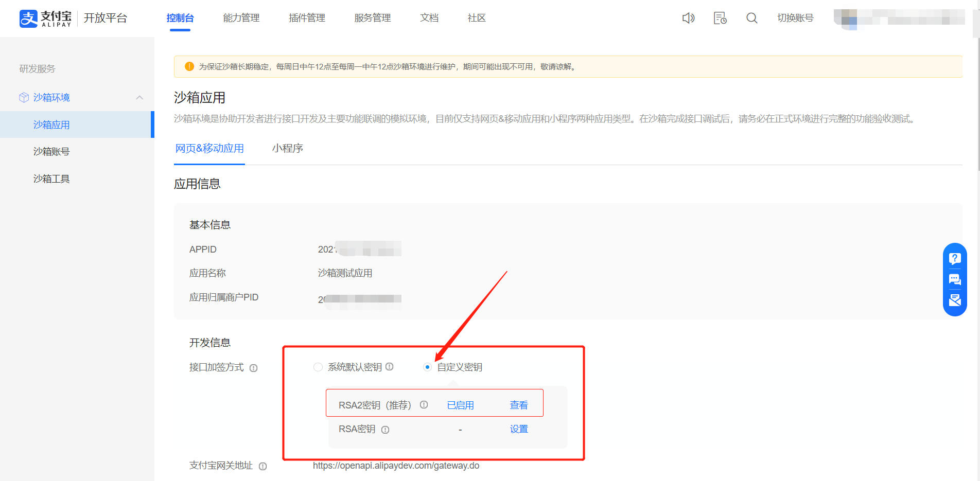Click the feedback mail widget icon
The height and width of the screenshot is (481, 980).
tap(955, 300)
